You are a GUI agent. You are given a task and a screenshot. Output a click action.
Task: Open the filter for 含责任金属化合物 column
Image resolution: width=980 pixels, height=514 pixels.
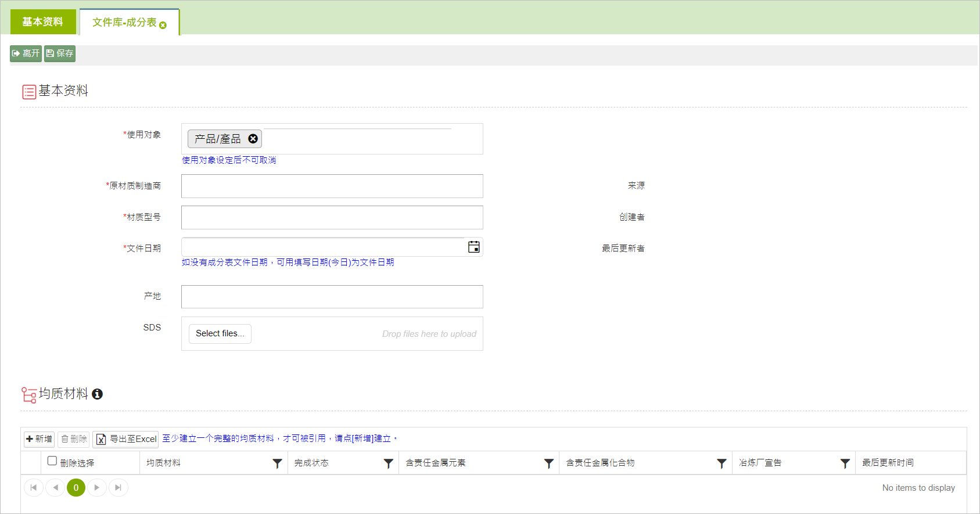click(721, 463)
